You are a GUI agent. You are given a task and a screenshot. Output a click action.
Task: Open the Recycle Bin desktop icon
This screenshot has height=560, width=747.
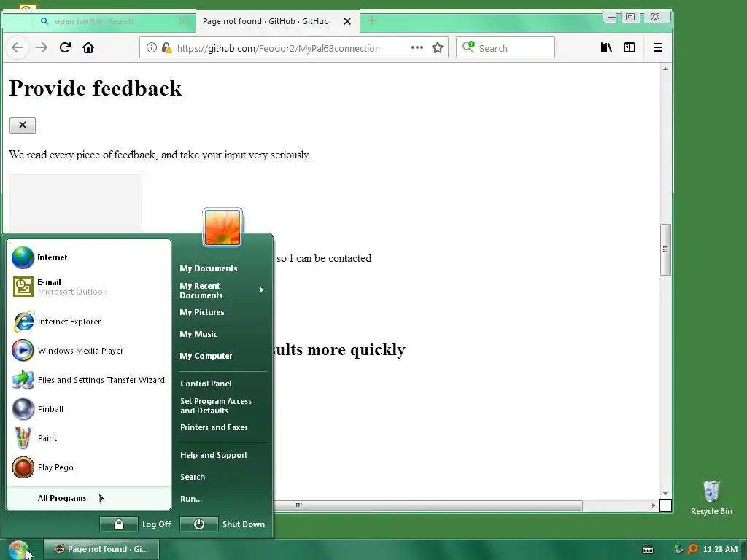(711, 497)
